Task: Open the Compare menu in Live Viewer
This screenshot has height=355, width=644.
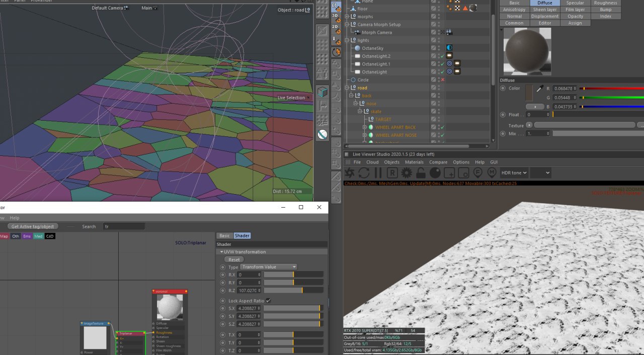Action: tap(438, 162)
